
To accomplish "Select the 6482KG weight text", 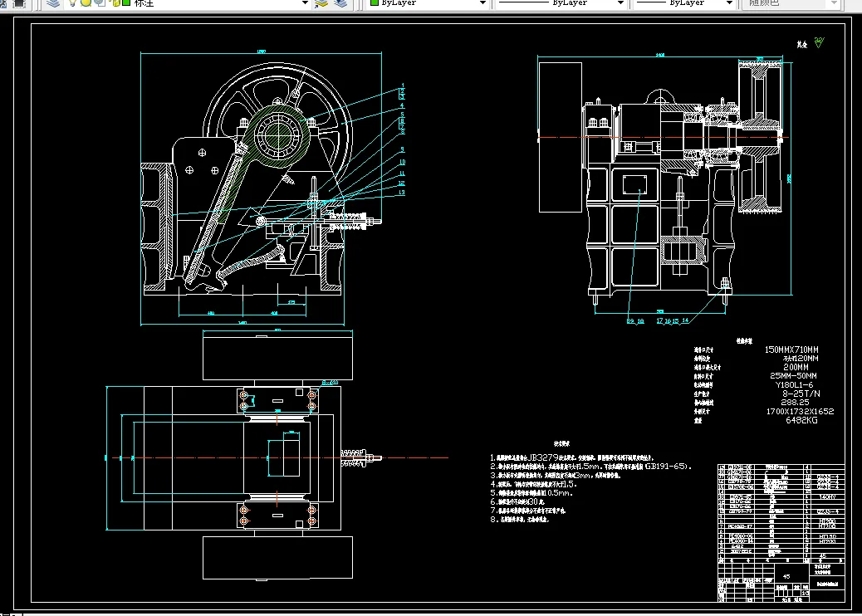I will point(801,420).
